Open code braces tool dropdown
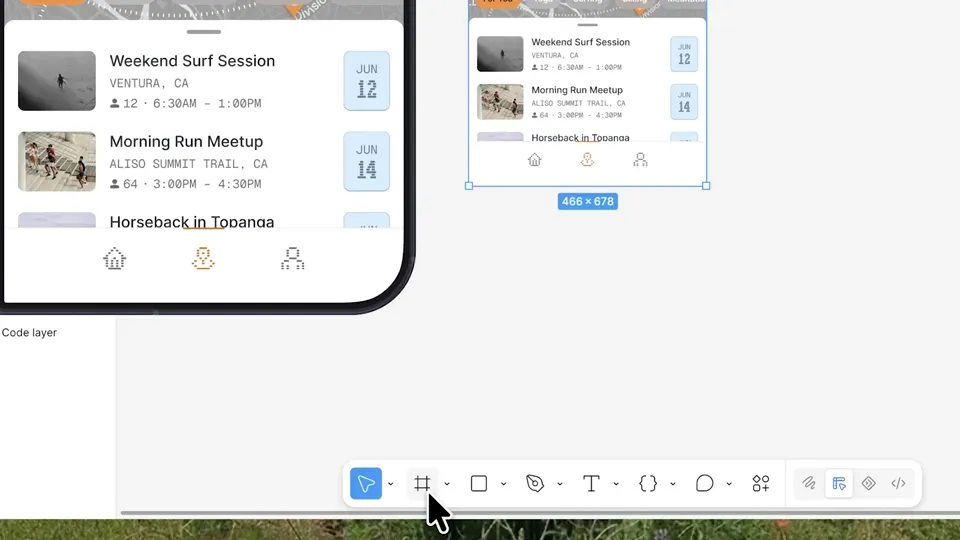This screenshot has height=540, width=960. 672,484
